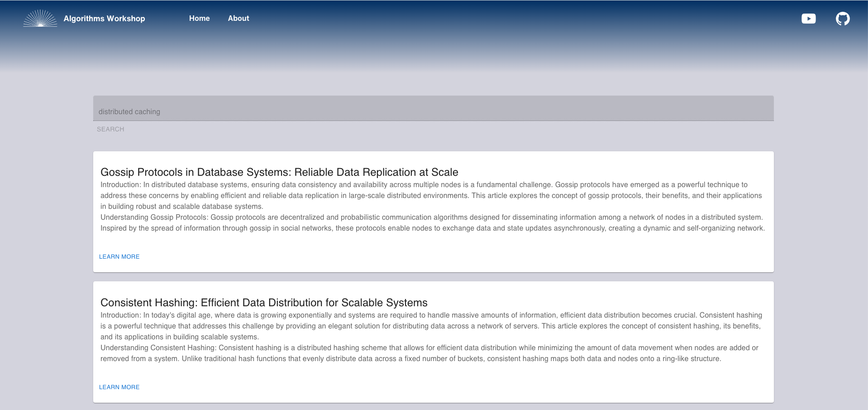Screen dimensions: 868x410
Task: Go to the Home page
Action: 199,18
